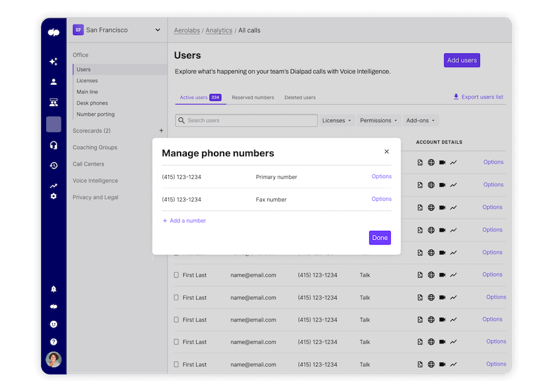This screenshot has width=553, height=392.
Task: Click the video camera icon in the top Options row
Action: click(x=441, y=162)
